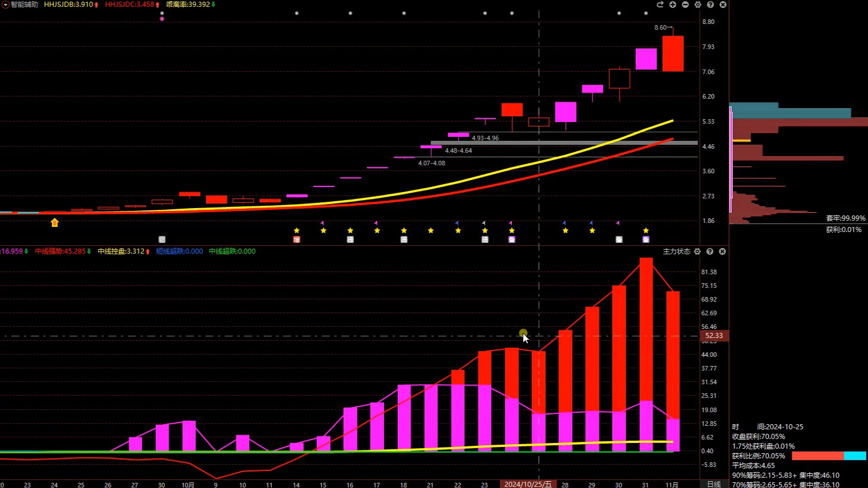Switch to the 日线 period tab
This screenshot has width=868, height=488.
pyautogui.click(x=714, y=484)
